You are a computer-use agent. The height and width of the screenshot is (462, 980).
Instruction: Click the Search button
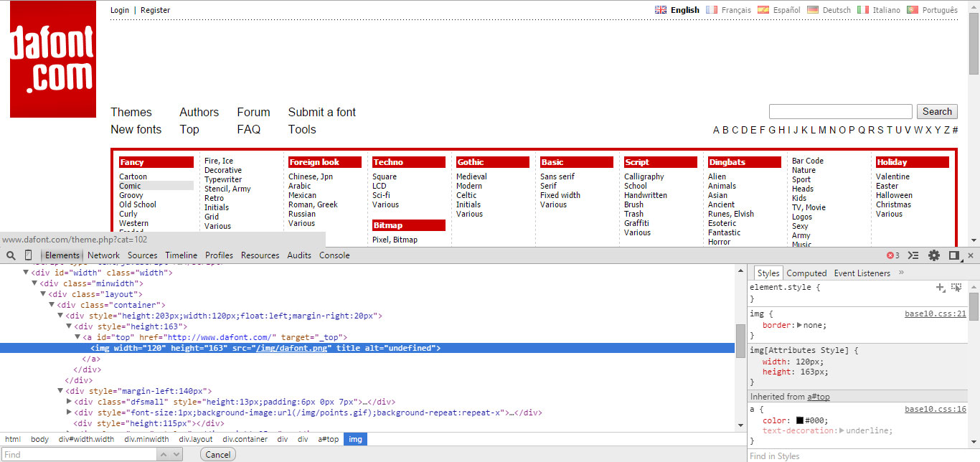coord(937,111)
